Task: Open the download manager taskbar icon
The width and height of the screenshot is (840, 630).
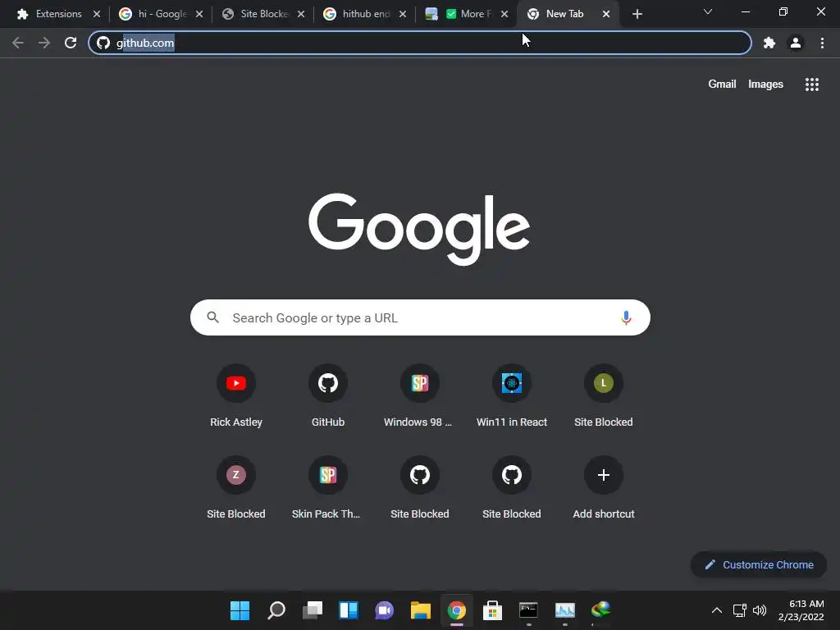Action: 600,610
